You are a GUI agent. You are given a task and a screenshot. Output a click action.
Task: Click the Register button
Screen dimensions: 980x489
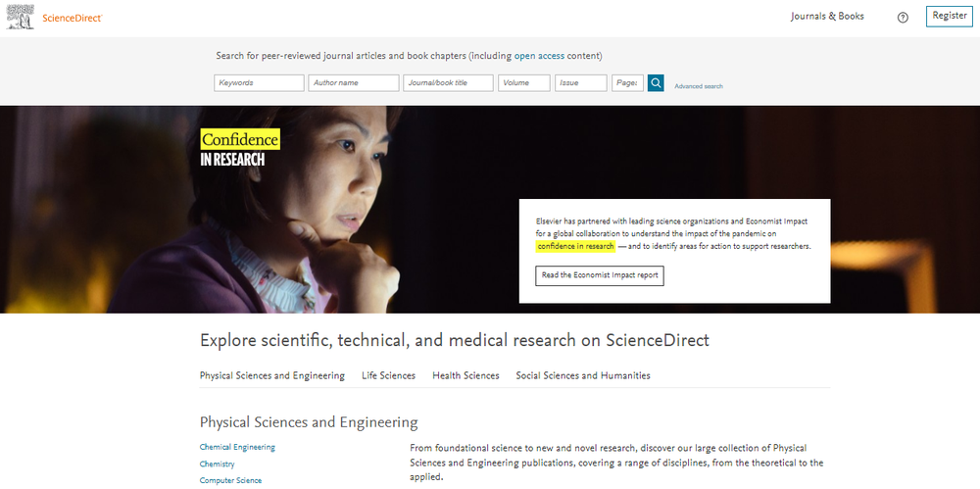950,17
